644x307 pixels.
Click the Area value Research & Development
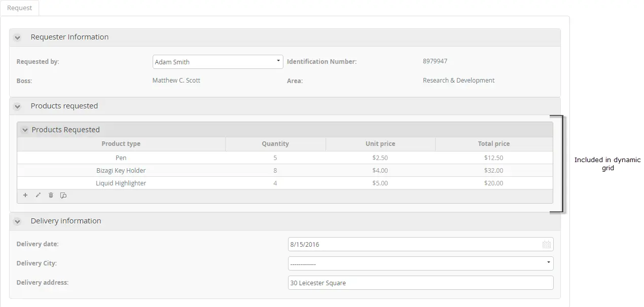pyautogui.click(x=458, y=81)
